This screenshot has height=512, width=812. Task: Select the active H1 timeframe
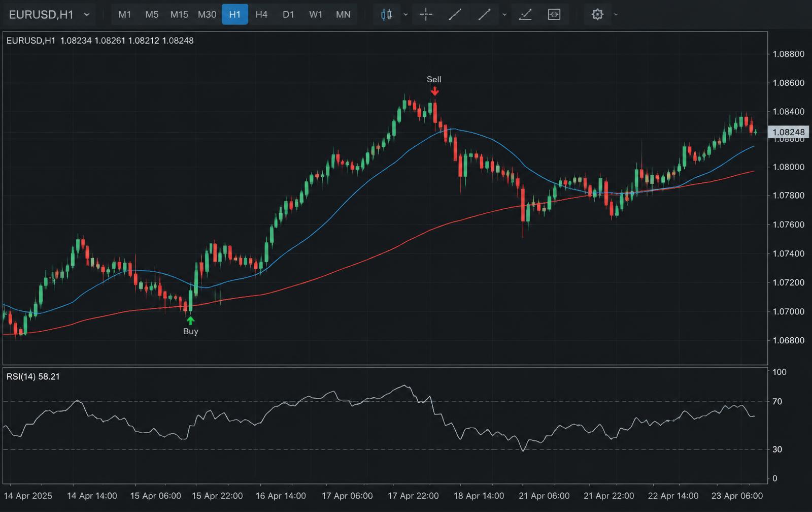(x=235, y=15)
